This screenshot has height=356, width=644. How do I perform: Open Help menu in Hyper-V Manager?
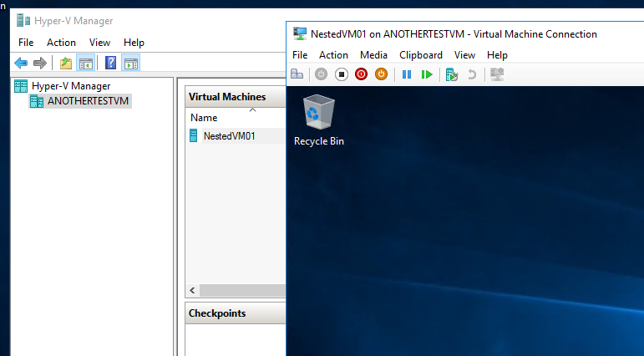134,43
